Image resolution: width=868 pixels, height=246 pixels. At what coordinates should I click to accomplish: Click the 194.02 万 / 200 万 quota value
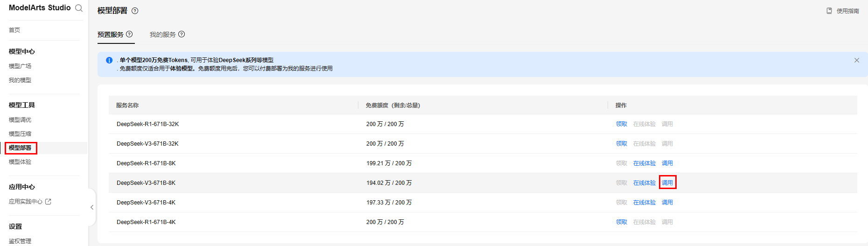tap(389, 183)
